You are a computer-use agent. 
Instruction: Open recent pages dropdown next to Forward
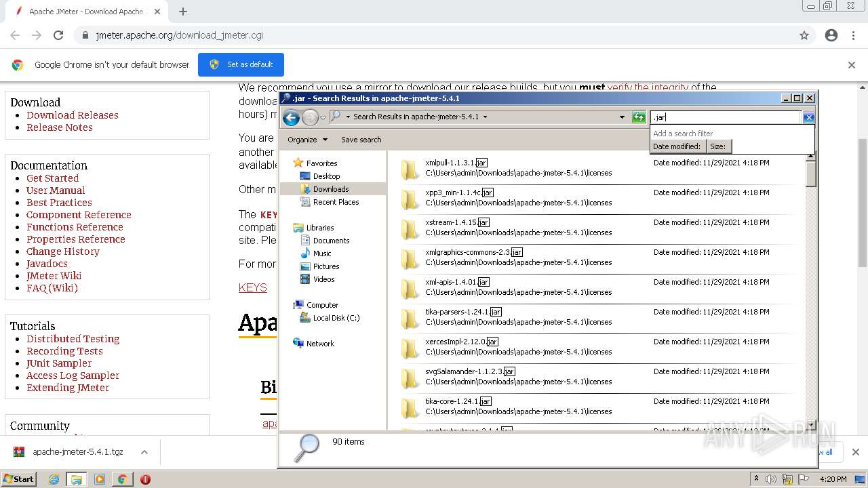coord(323,117)
